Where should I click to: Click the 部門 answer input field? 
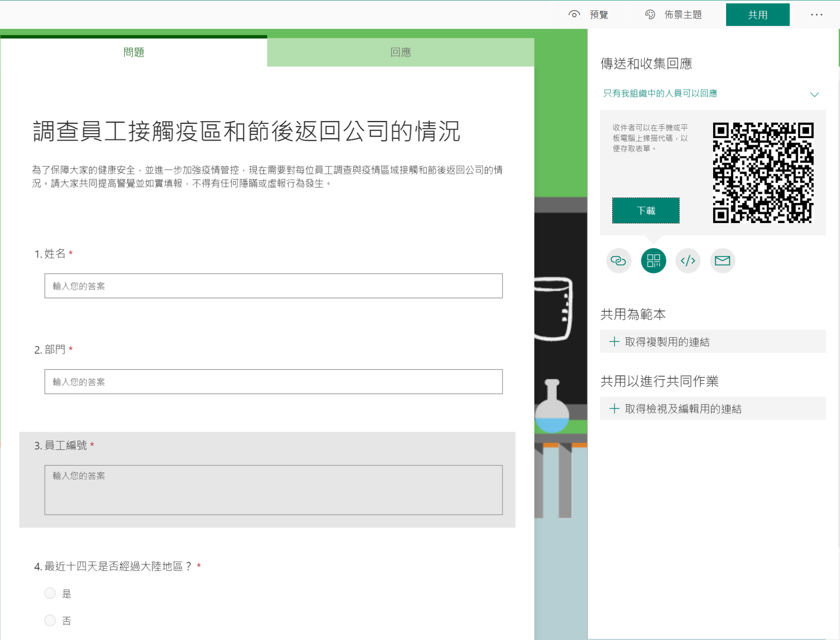click(x=273, y=382)
